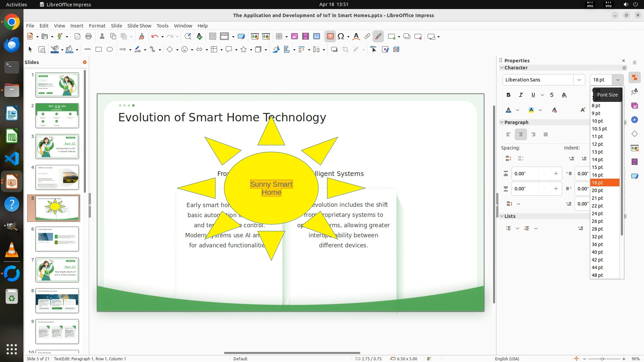Click the Strikethrough icon in Character panel
644x362 pixels.
552,95
